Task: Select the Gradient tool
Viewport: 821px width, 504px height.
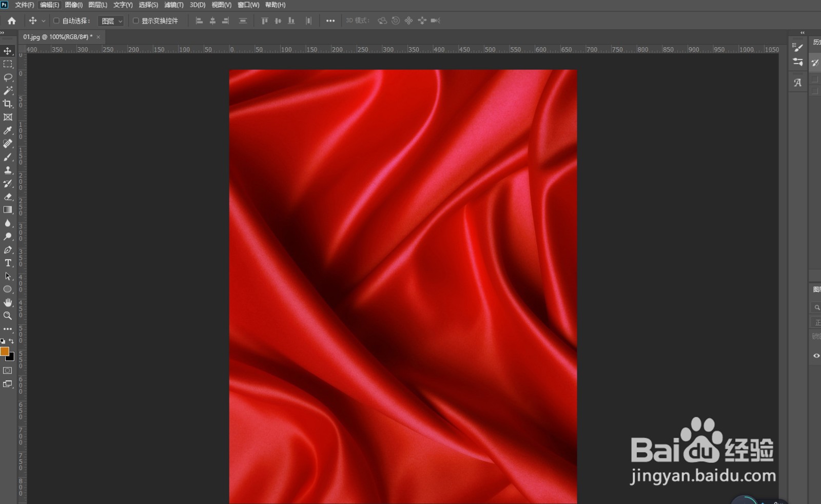Action: click(x=8, y=210)
